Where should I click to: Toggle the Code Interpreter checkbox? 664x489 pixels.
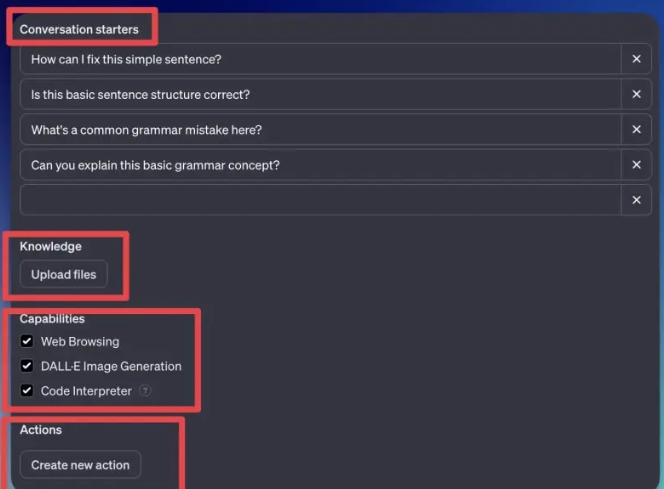pyautogui.click(x=27, y=391)
